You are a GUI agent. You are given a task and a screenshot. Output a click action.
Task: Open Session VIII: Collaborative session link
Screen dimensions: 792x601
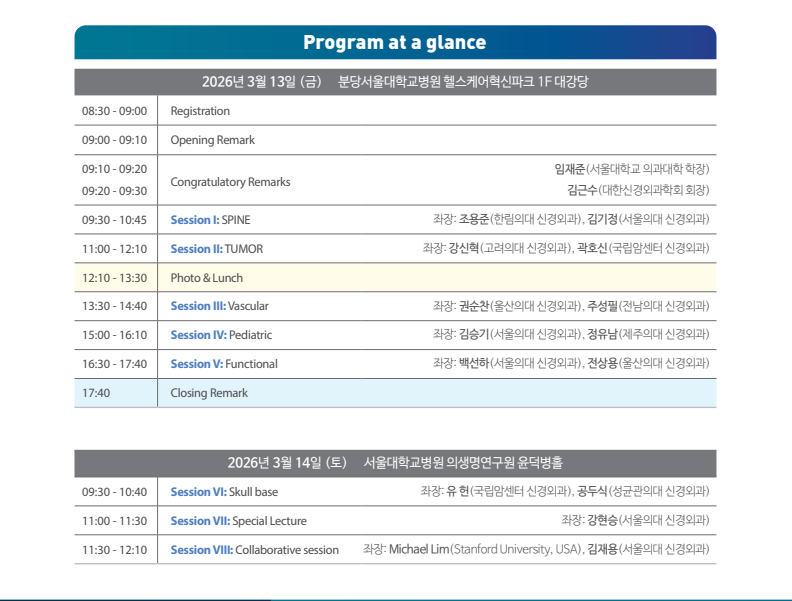254,550
